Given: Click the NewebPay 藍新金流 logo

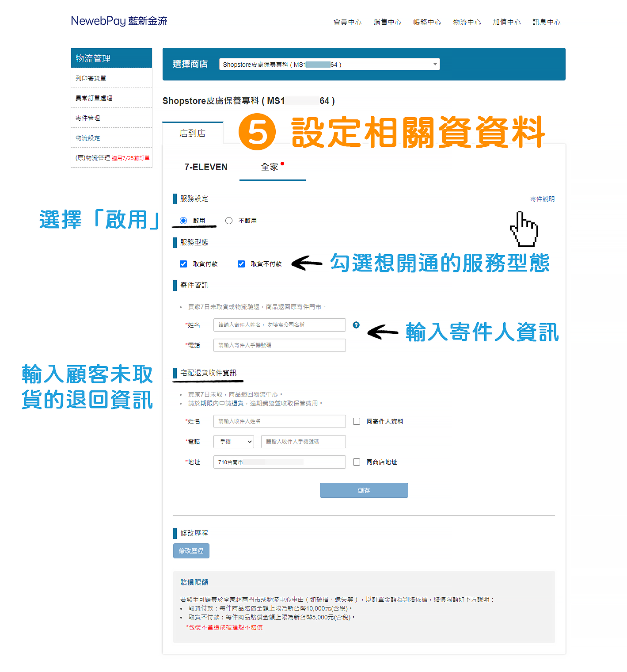Looking at the screenshot, I should 119,20.
